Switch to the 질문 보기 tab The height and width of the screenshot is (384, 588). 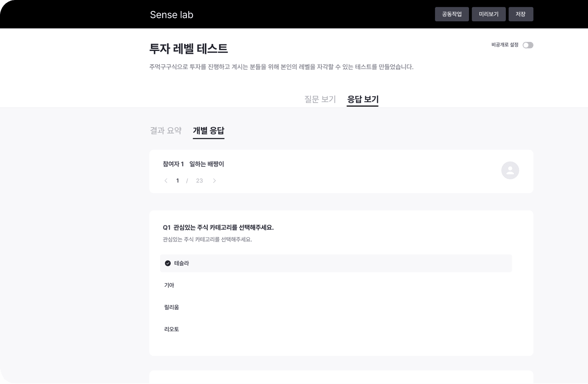(x=320, y=99)
